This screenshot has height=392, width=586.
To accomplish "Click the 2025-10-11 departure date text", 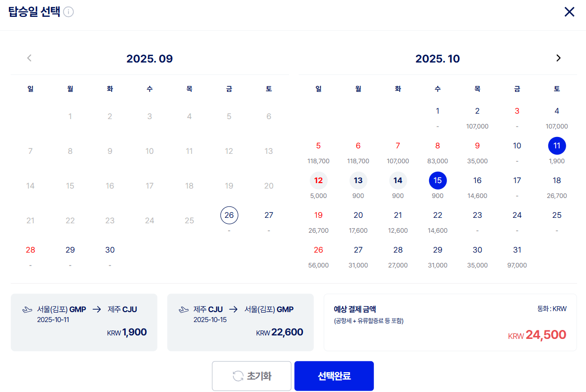I will click(53, 320).
